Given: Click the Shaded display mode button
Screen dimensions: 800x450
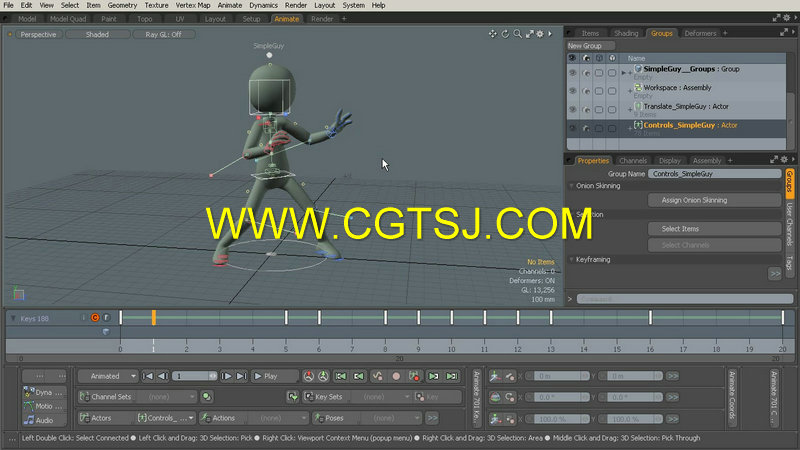Looking at the screenshot, I should point(97,34).
